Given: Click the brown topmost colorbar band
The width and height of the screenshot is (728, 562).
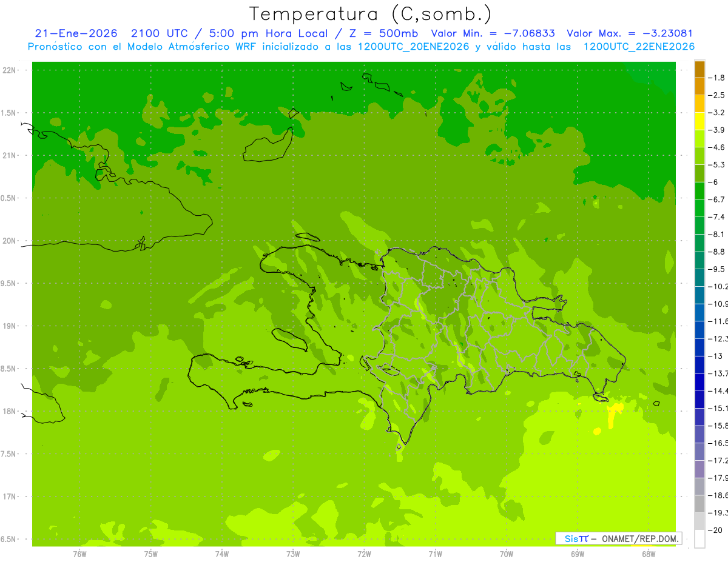Looking at the screenshot, I should point(699,69).
